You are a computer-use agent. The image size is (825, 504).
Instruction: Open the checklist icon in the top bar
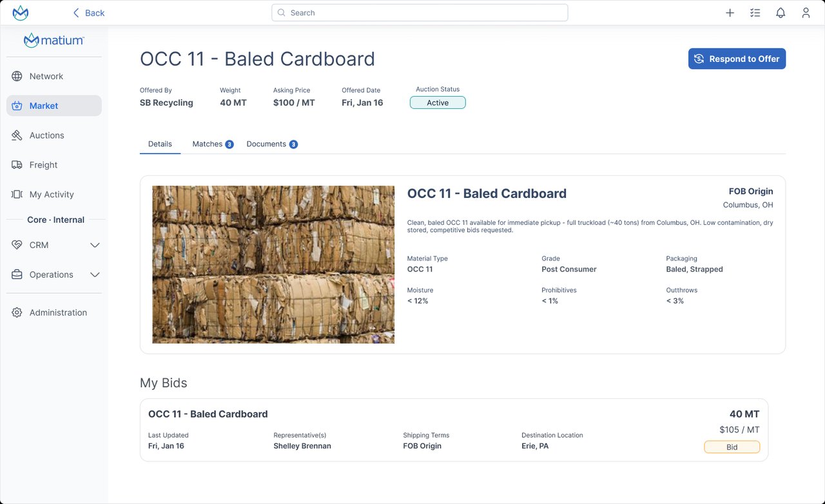[755, 12]
